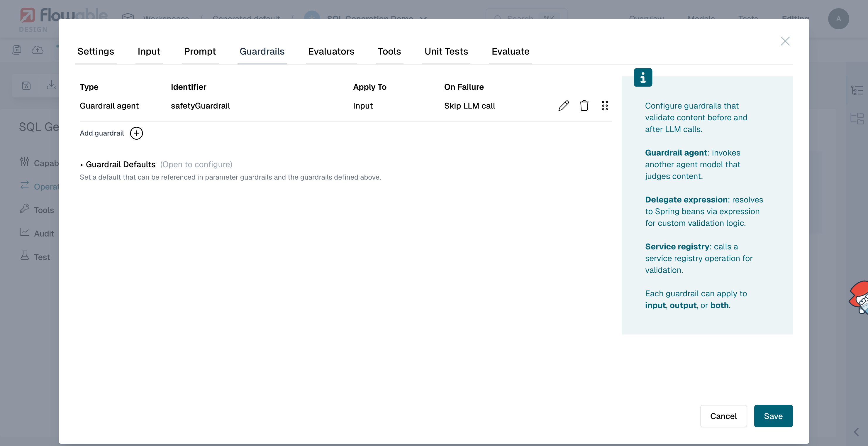Click the flask icon beside Test in the sidebar
868x446 pixels.
(x=25, y=256)
